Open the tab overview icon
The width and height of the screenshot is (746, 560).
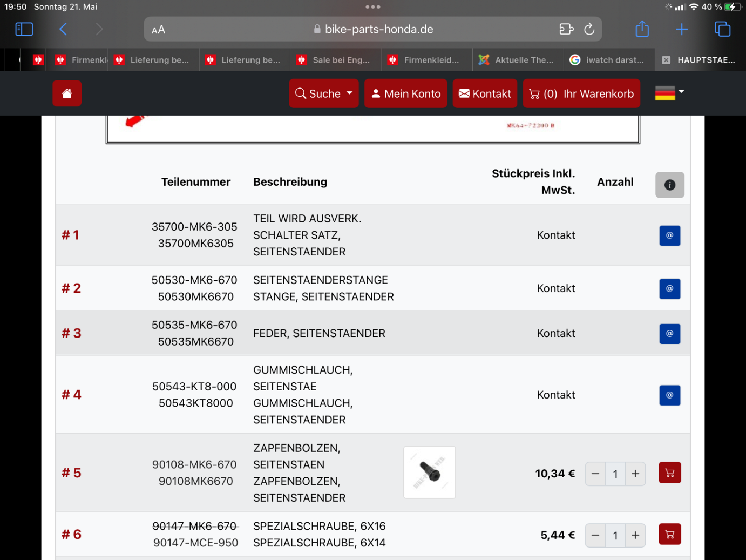(722, 29)
